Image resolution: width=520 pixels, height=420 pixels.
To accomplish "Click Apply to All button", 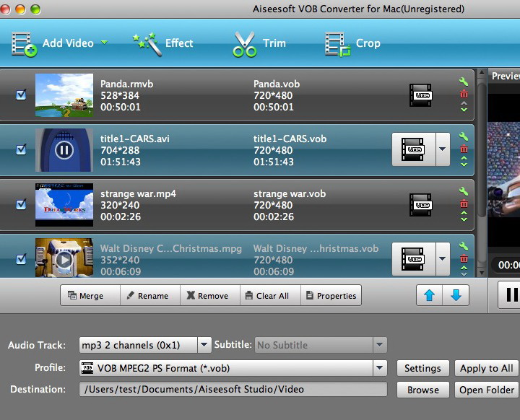I will tap(486, 368).
